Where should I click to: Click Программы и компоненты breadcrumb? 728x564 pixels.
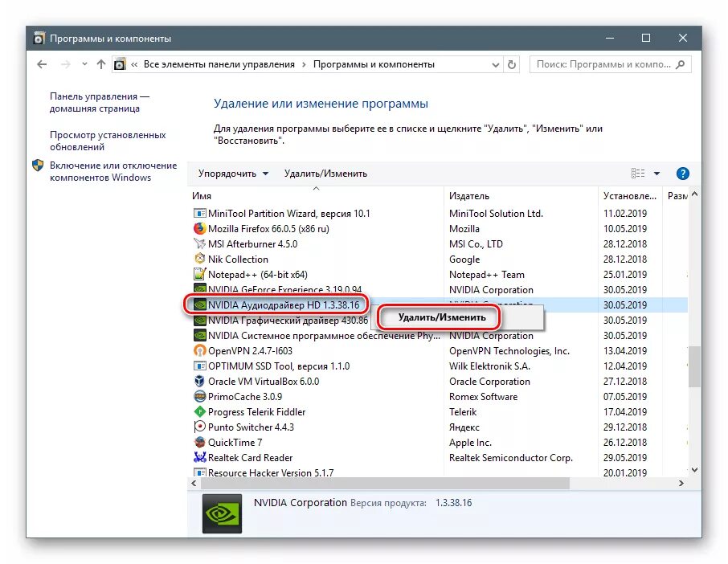[x=374, y=64]
